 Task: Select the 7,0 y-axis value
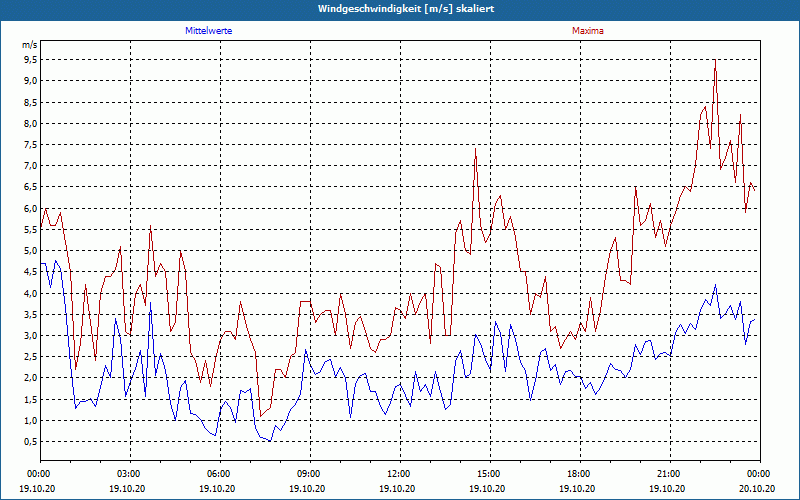click(30, 166)
